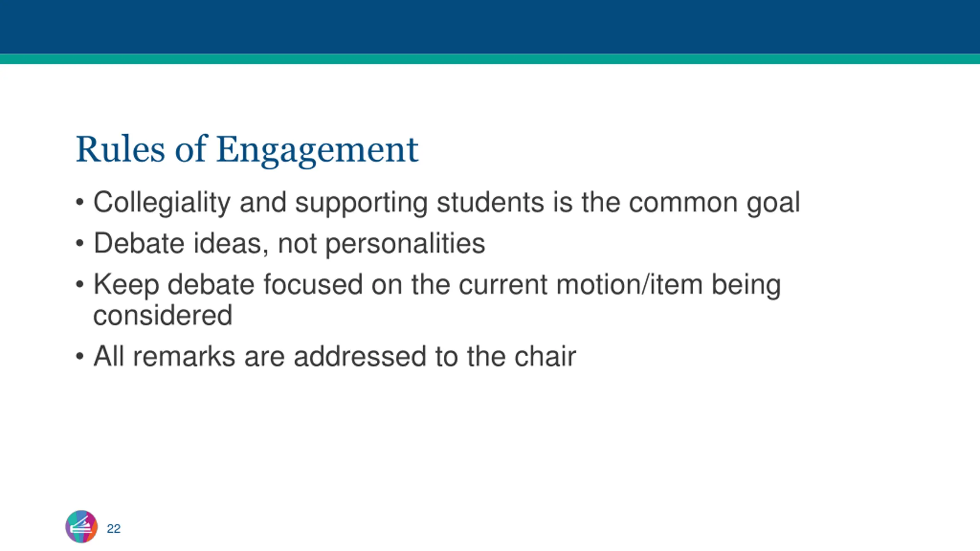Click the words common goal

coord(714,203)
